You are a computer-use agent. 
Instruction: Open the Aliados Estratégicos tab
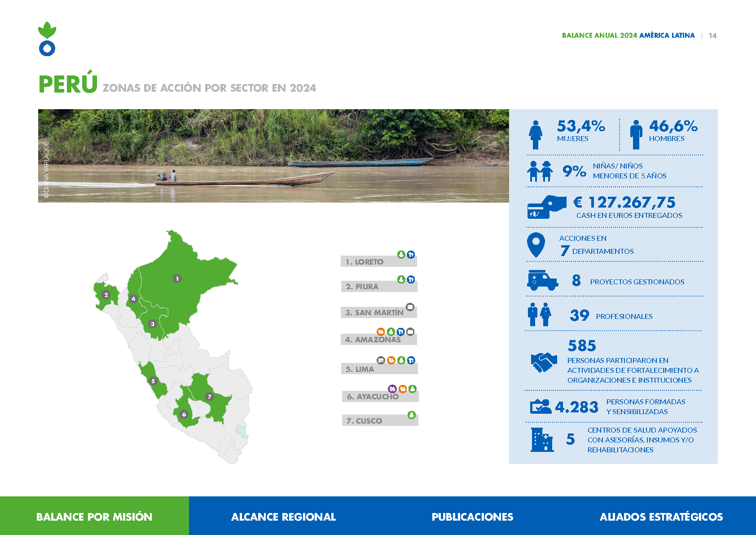[661, 517]
